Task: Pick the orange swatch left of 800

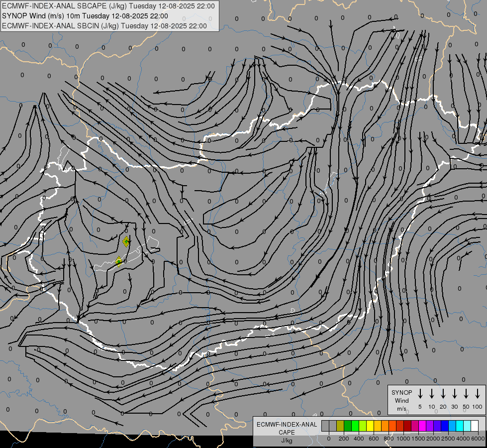Action: pyautogui.click(x=385, y=426)
